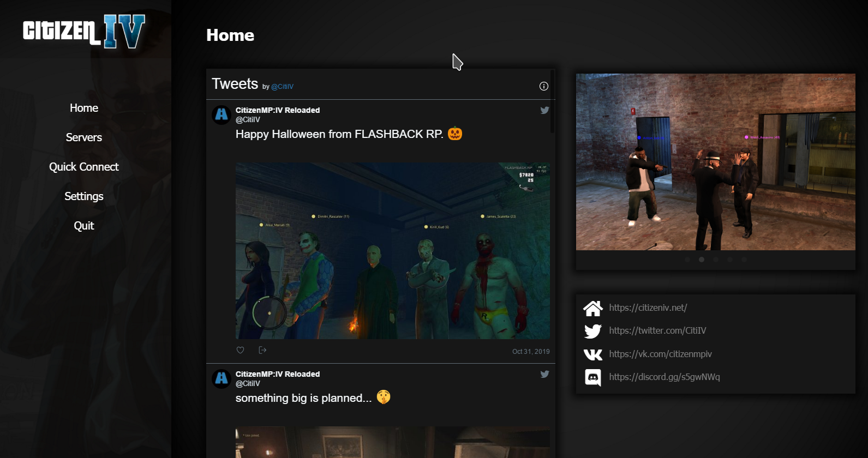Open the discord.gg invite link
The image size is (868, 458).
(x=664, y=377)
